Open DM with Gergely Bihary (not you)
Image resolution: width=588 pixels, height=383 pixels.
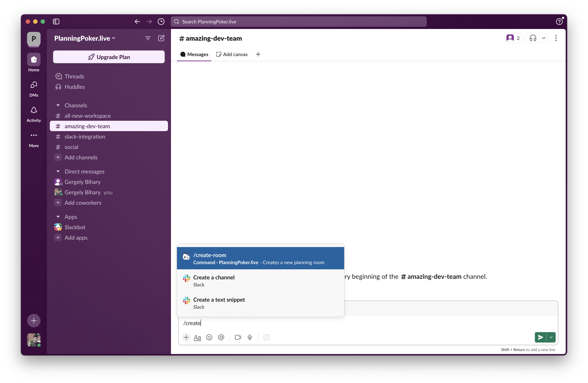click(109, 182)
